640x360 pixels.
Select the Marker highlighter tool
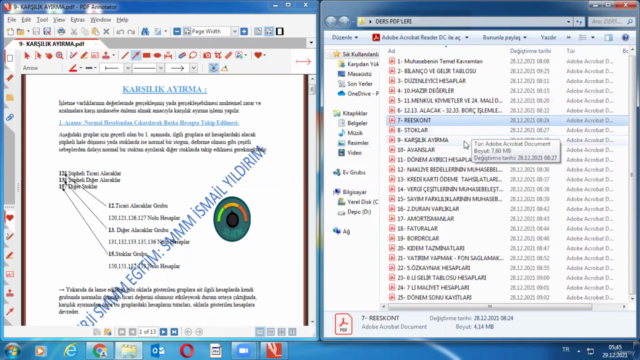pyautogui.click(x=84, y=56)
